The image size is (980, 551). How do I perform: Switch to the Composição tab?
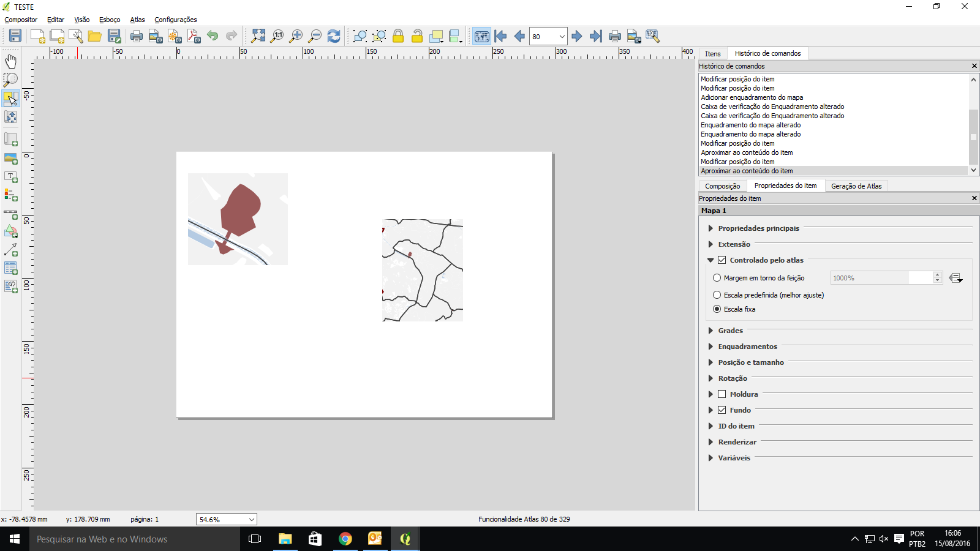click(722, 186)
